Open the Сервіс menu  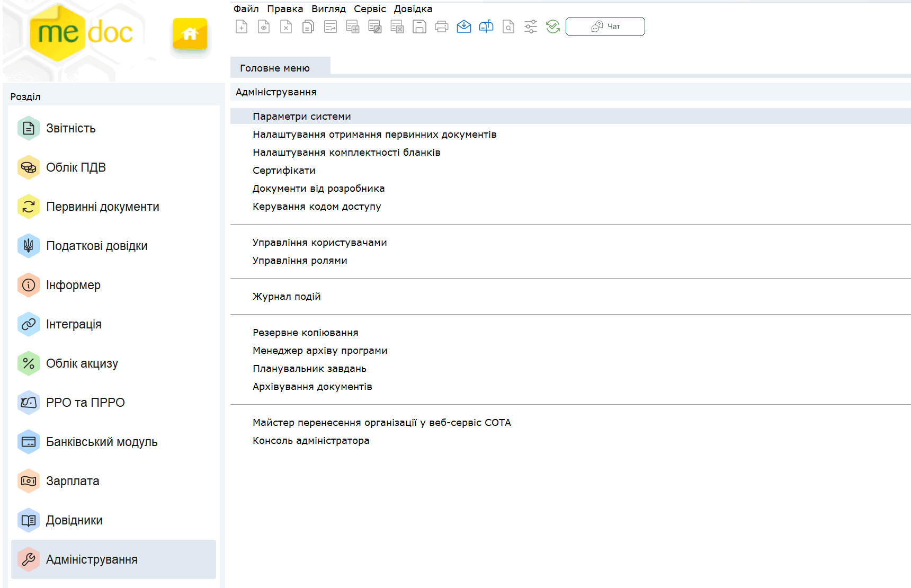370,9
